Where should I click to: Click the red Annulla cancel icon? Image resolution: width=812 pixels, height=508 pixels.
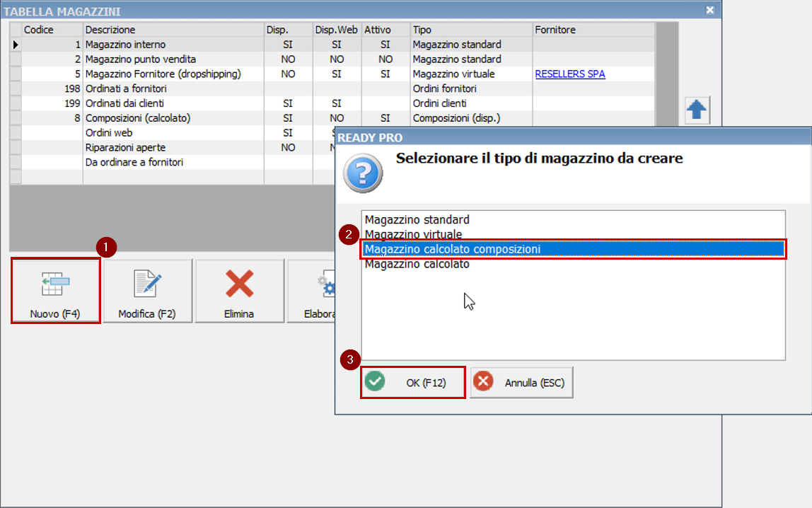[x=483, y=383]
